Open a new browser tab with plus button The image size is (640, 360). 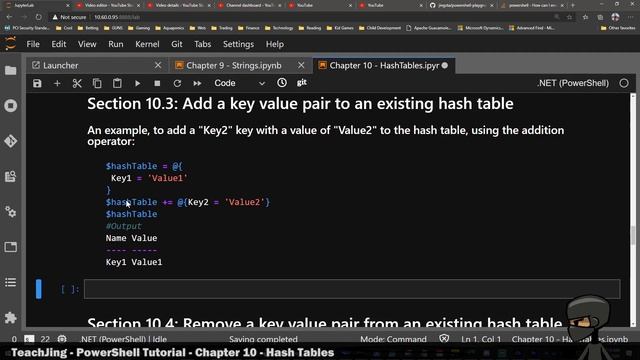[x=573, y=5]
